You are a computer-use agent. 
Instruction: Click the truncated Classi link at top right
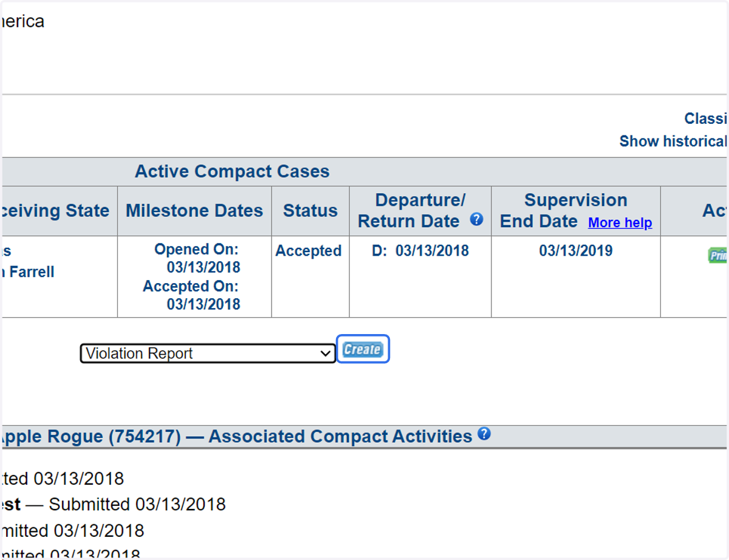point(705,118)
